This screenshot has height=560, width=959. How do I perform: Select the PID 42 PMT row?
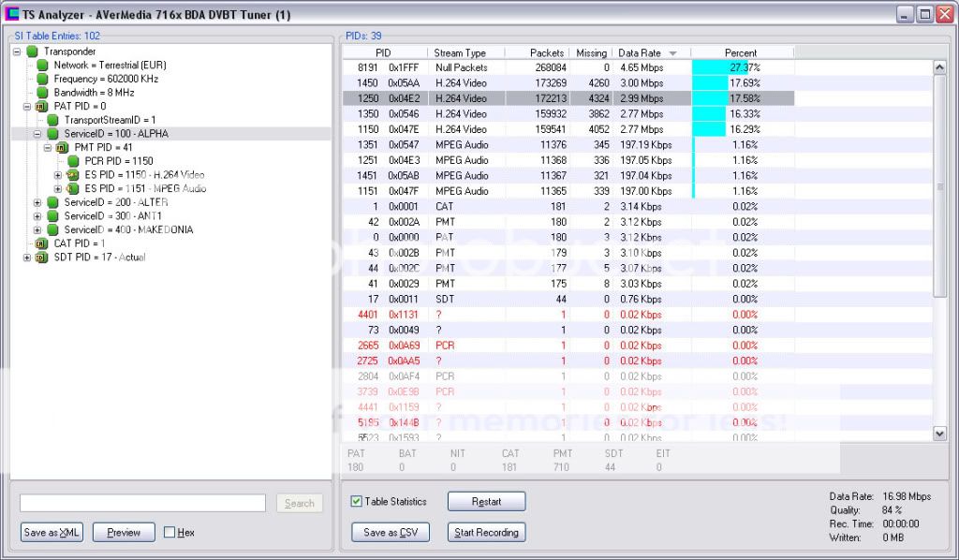(x=568, y=222)
